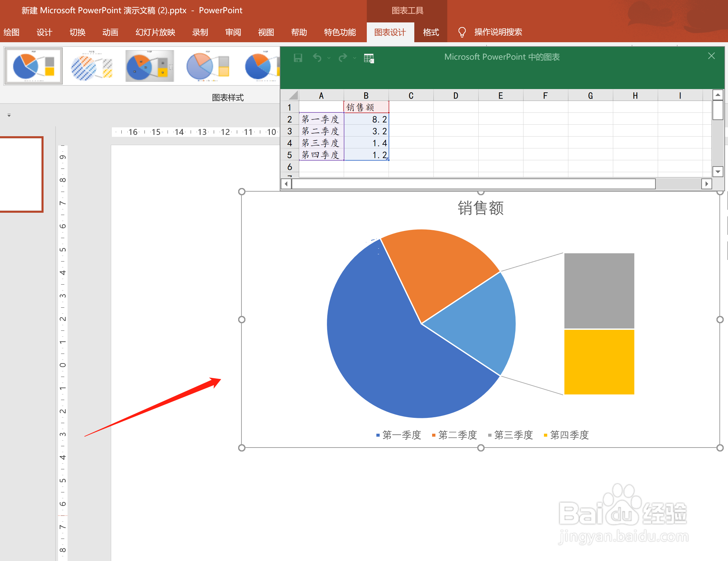Open the 特色功能 tab
The width and height of the screenshot is (728, 561).
pos(340,32)
